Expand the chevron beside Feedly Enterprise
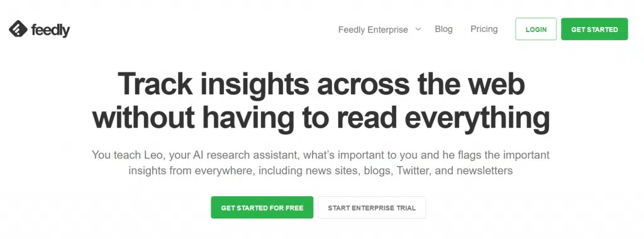Viewport: 644px width, 239px height. [418, 29]
